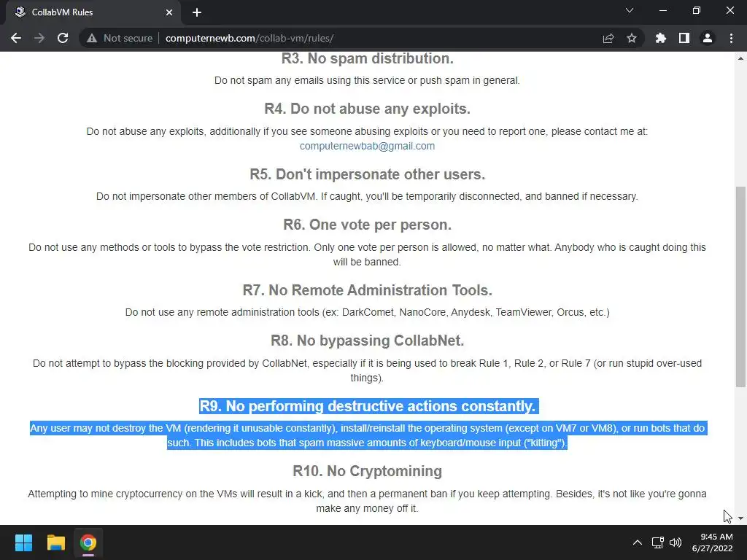Click the R3 No spam distribution heading
Image resolution: width=747 pixels, height=560 pixels.
tap(368, 58)
